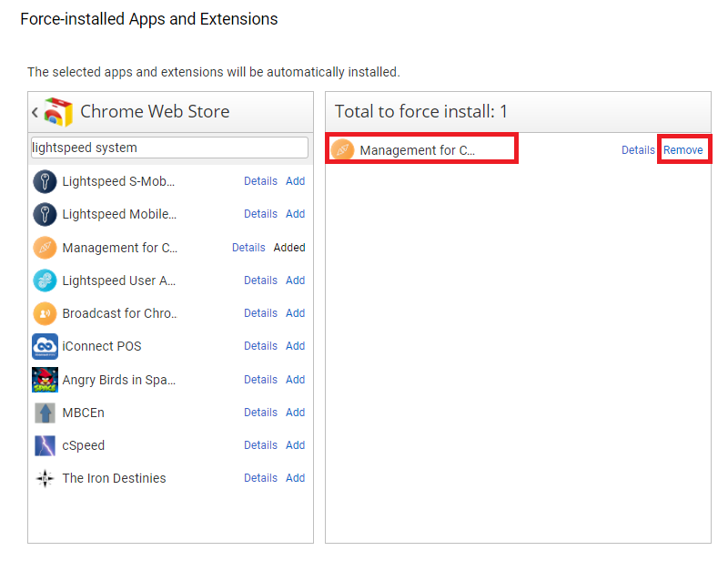Click the Management for C icon in search results
This screenshot has height=561, width=728.
click(x=45, y=248)
